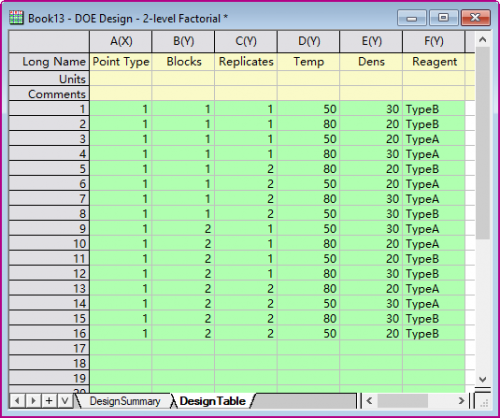
Task: Select column A(X) header
Action: pyautogui.click(x=121, y=41)
